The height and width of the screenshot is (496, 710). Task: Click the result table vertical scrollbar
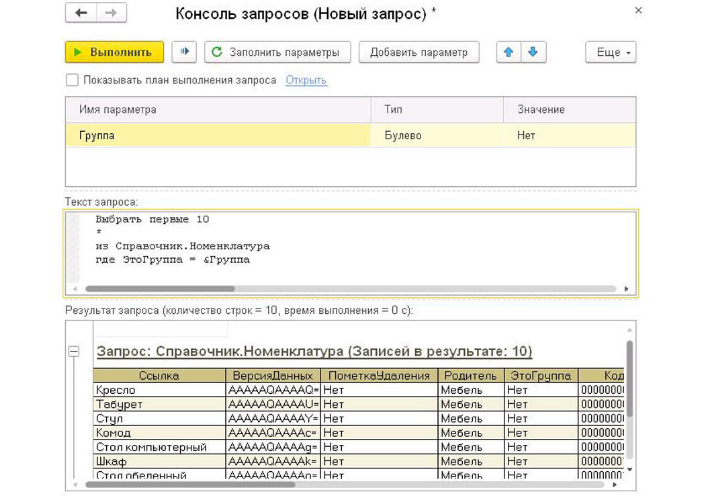[x=629, y=380]
